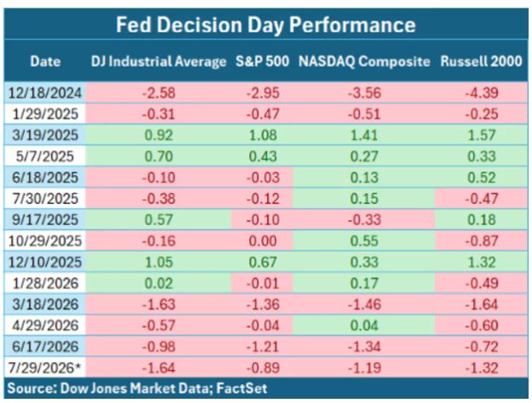The image size is (532, 403).
Task: Click the Fed Decision Day Performance title
Action: pyautogui.click(x=266, y=25)
